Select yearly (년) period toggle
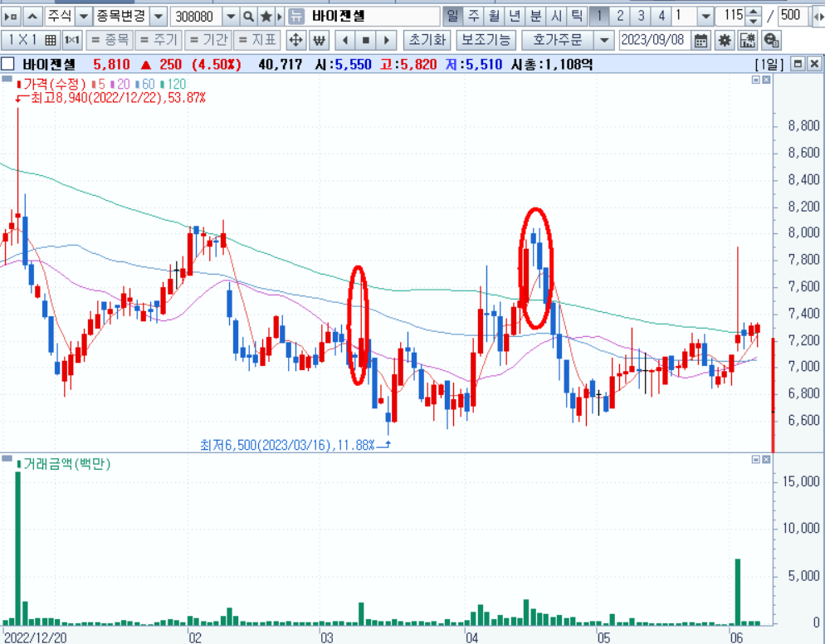The image size is (825, 644). coord(515,17)
